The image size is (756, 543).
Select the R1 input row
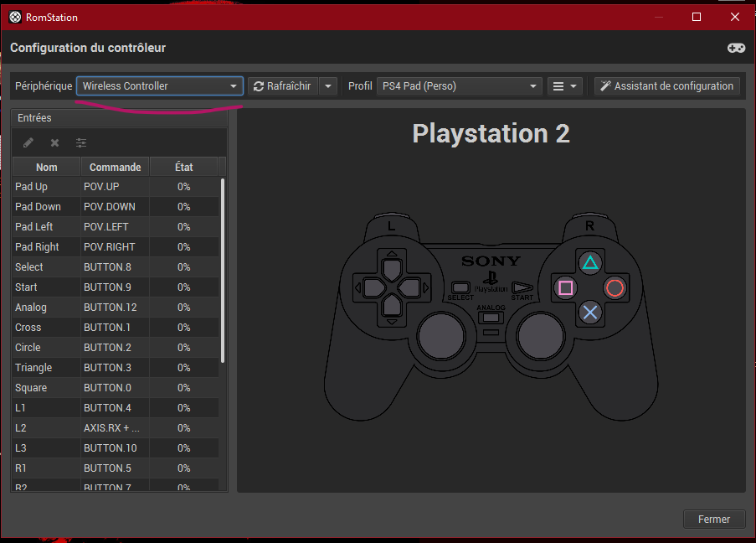tap(116, 468)
